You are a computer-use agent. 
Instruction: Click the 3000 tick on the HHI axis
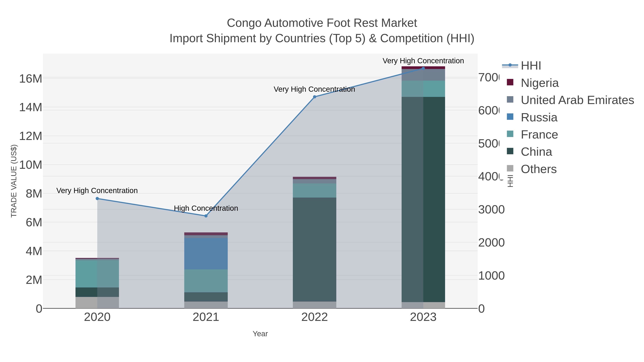pyautogui.click(x=492, y=210)
